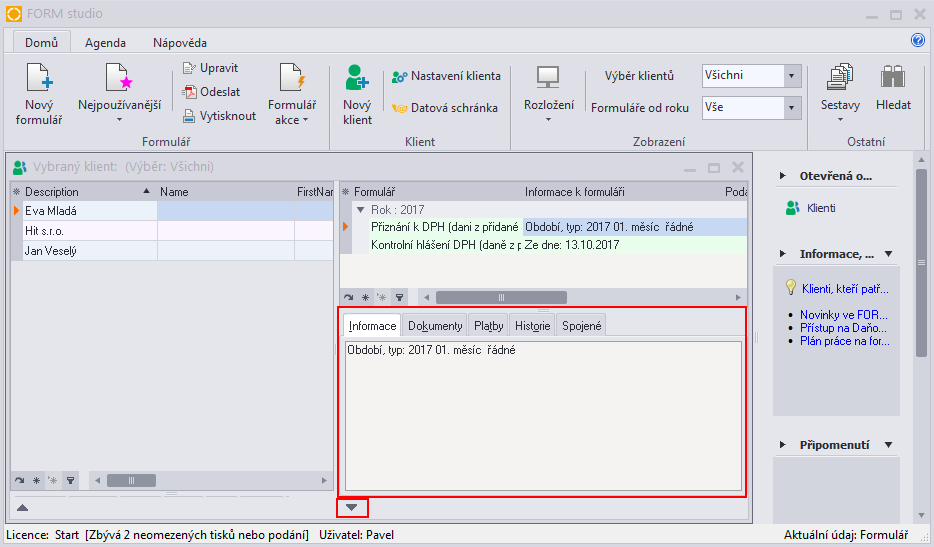The height and width of the screenshot is (547, 934).
Task: Click the Období information text box
Action: coord(543,415)
